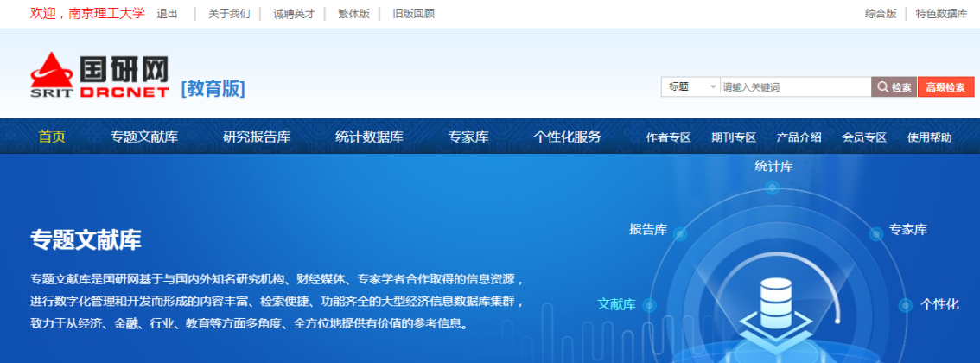Open 产品介绍 in navigation bar
This screenshot has width=980, height=363.
click(x=799, y=137)
